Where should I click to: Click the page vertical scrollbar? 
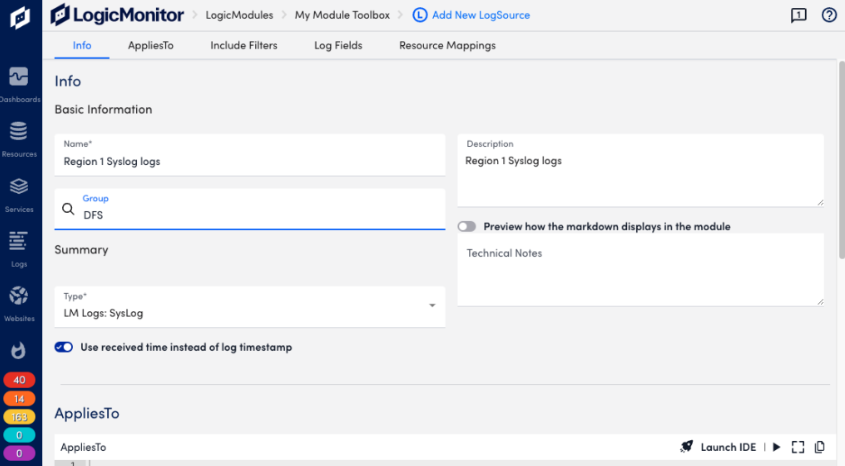(x=841, y=159)
